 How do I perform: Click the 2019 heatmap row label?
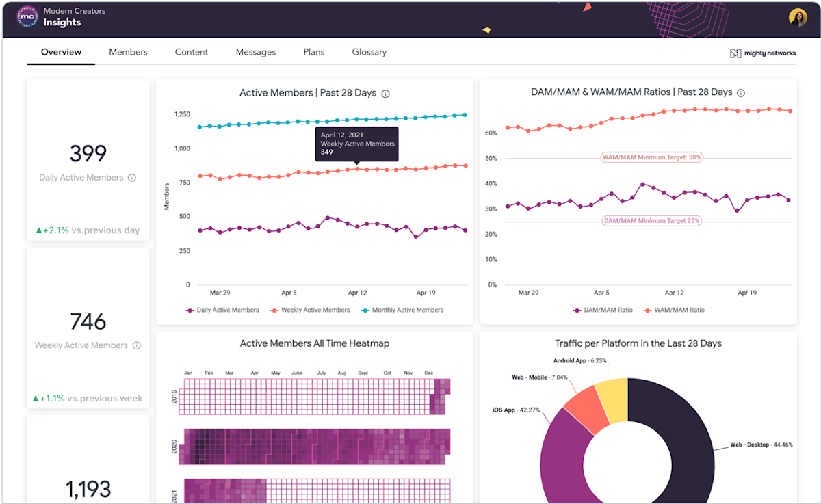coord(174,397)
